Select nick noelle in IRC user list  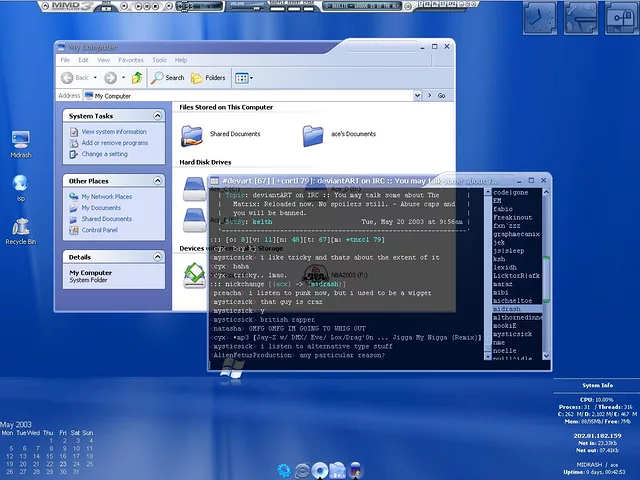[x=504, y=351]
